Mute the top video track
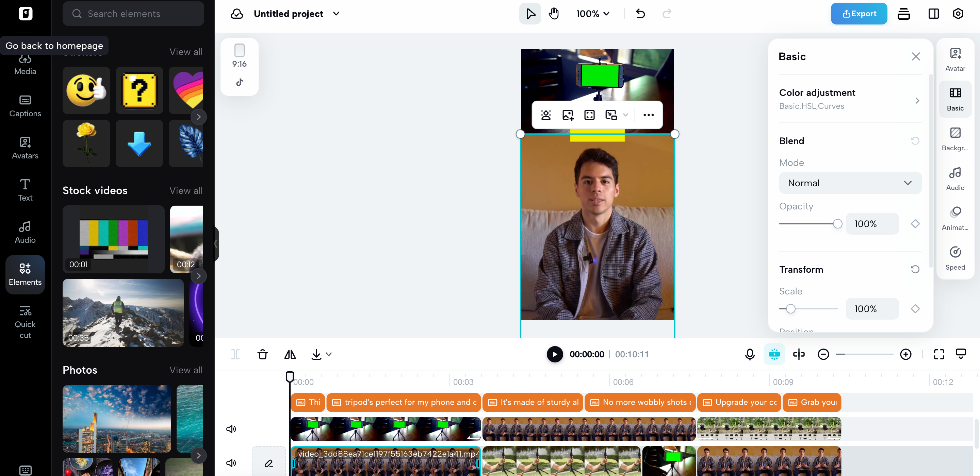980x476 pixels. pos(231,429)
